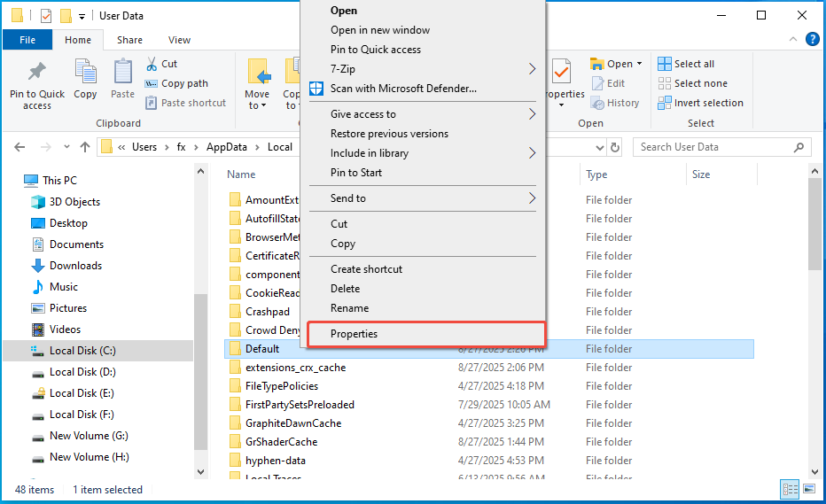Switch to large icons view in status bar
826x504 pixels.
(807, 489)
